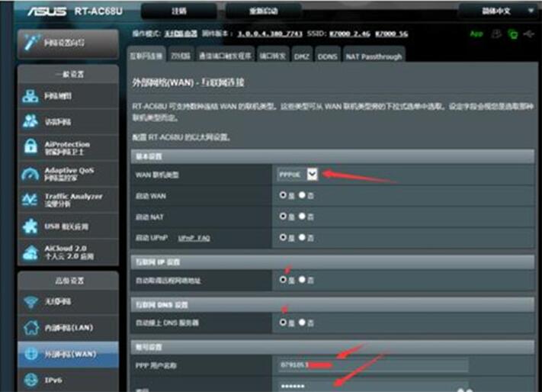Viewport: 542px width, 392px height.
Task: Click the Logout button in header
Action: click(x=179, y=11)
